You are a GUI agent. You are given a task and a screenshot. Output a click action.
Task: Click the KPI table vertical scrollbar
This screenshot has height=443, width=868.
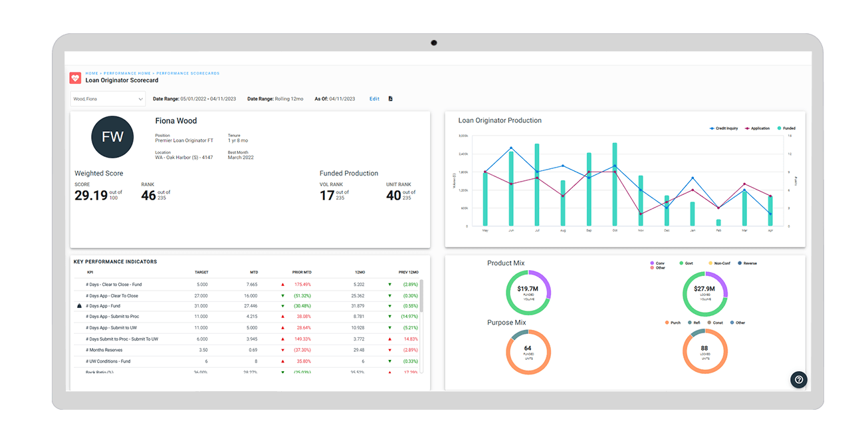pos(421,296)
